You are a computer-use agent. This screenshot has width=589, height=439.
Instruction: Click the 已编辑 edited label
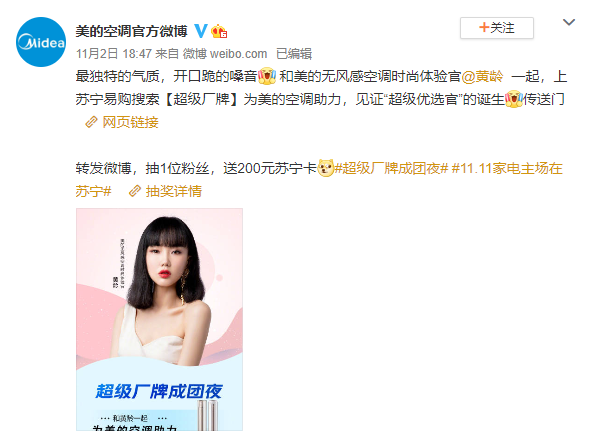294,54
